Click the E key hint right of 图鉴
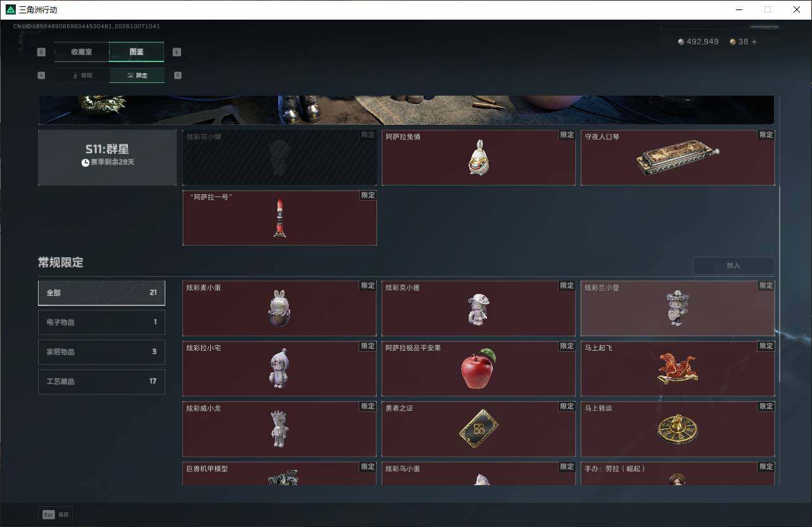 177,52
